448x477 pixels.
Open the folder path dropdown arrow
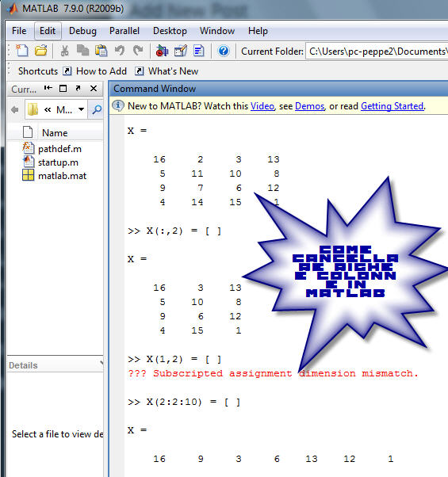tap(81, 109)
